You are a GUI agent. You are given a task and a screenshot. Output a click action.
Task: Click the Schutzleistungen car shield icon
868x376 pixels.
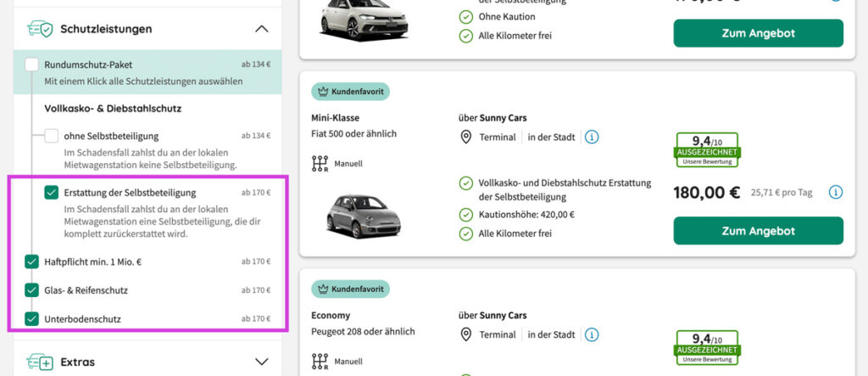[40, 29]
